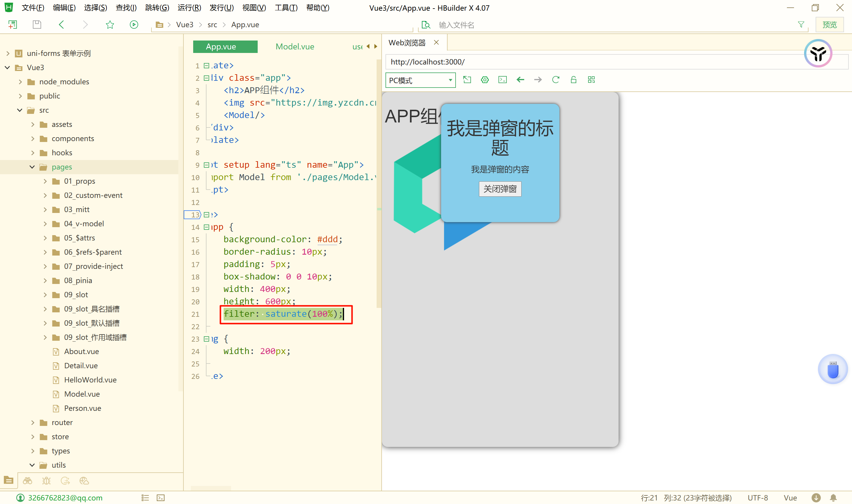Toggle the browser lock icon
852x504 pixels.
point(573,80)
